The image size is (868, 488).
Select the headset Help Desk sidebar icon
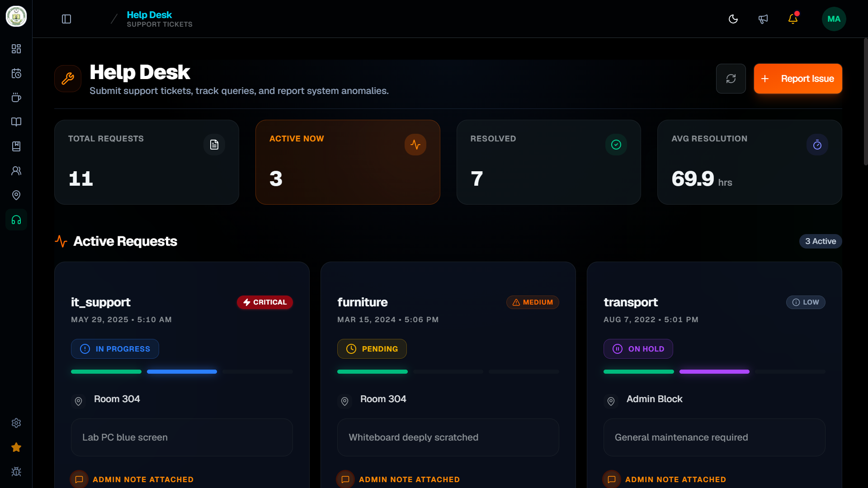point(16,220)
